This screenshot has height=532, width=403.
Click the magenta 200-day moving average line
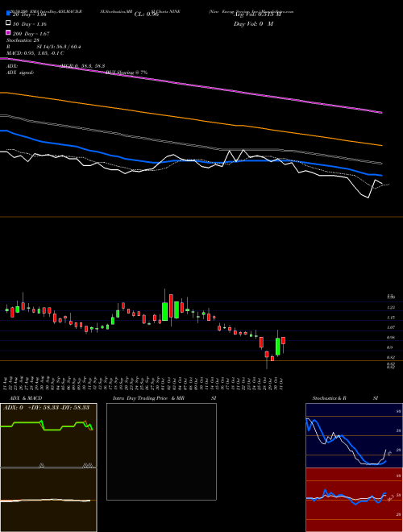click(x=191, y=85)
